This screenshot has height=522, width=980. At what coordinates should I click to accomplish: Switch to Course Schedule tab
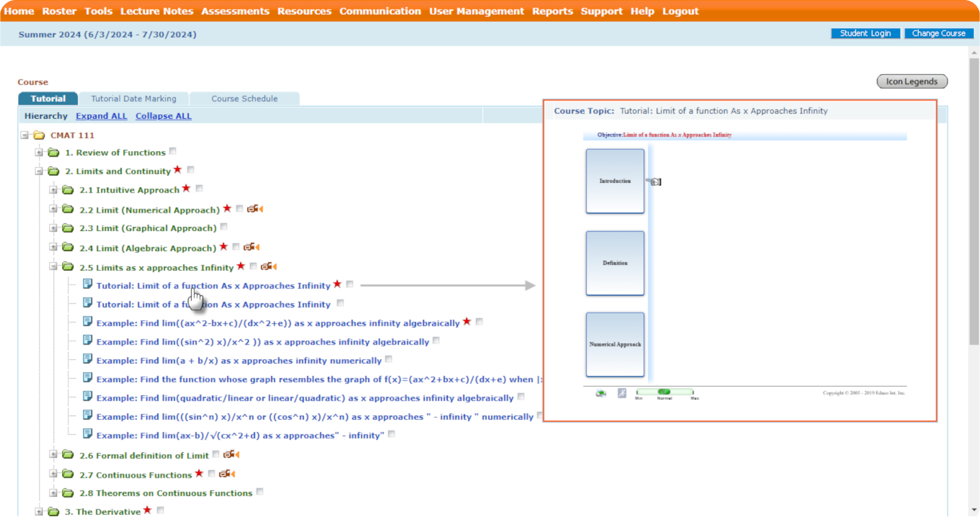click(x=244, y=99)
